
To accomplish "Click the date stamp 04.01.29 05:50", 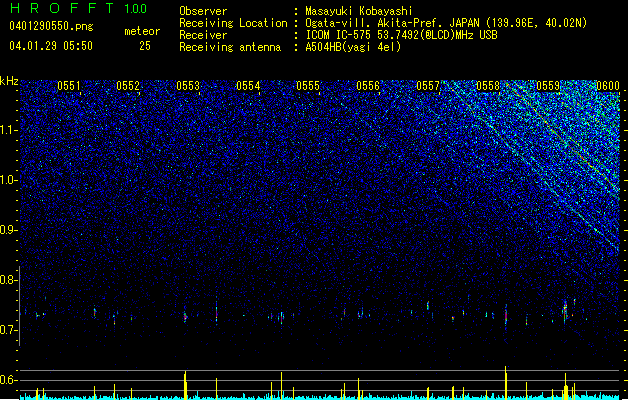I will (x=51, y=46).
